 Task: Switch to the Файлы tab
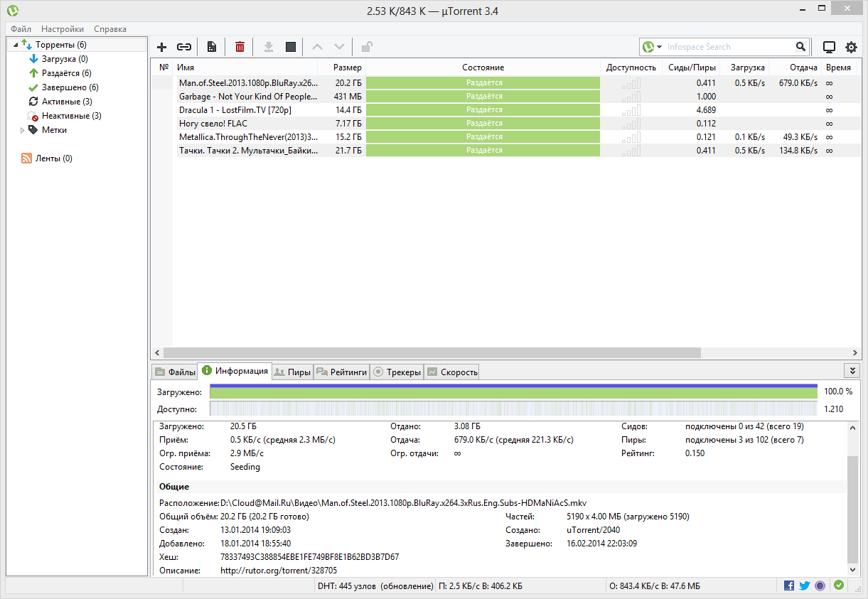(175, 372)
